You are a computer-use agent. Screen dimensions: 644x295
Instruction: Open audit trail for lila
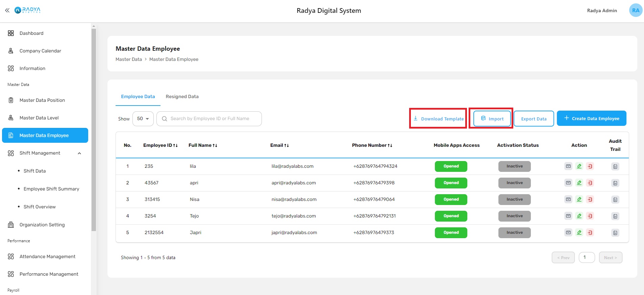point(615,166)
